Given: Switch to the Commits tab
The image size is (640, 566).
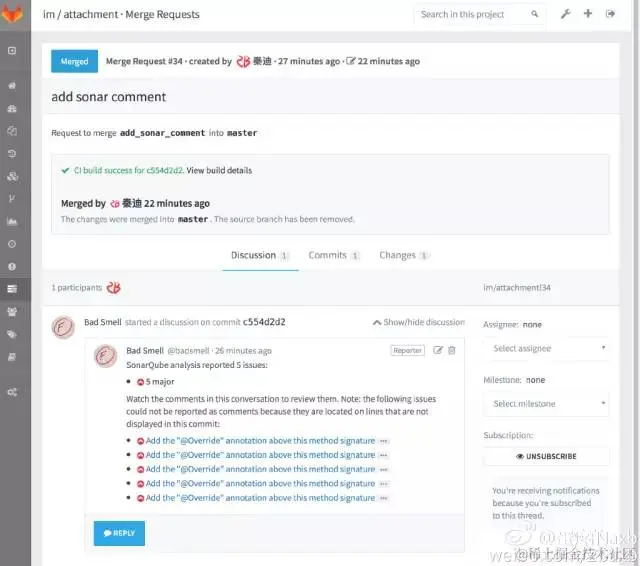Looking at the screenshot, I should click(x=333, y=255).
